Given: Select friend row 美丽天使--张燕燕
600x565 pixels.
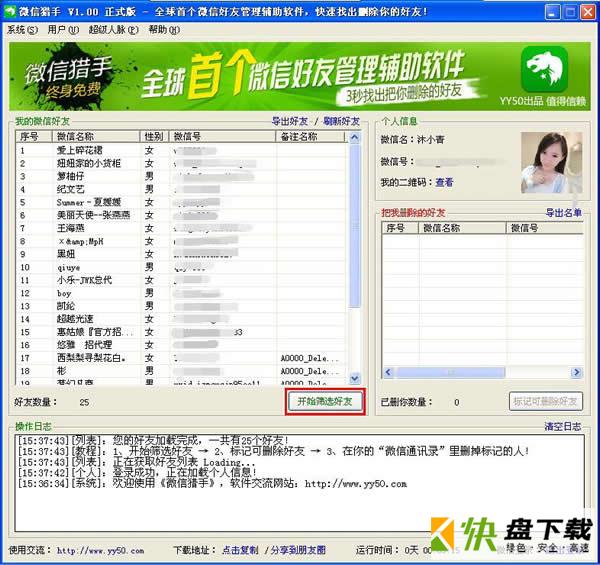Looking at the screenshot, I should click(x=181, y=215).
